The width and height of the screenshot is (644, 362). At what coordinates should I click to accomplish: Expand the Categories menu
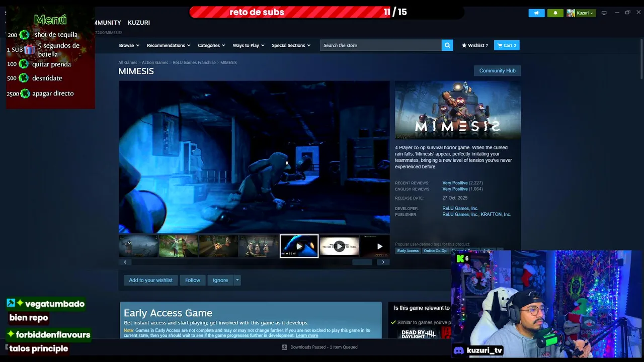coord(211,45)
